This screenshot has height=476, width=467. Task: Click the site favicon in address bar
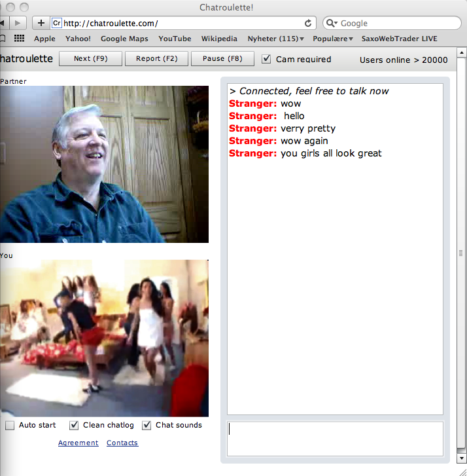(x=57, y=23)
